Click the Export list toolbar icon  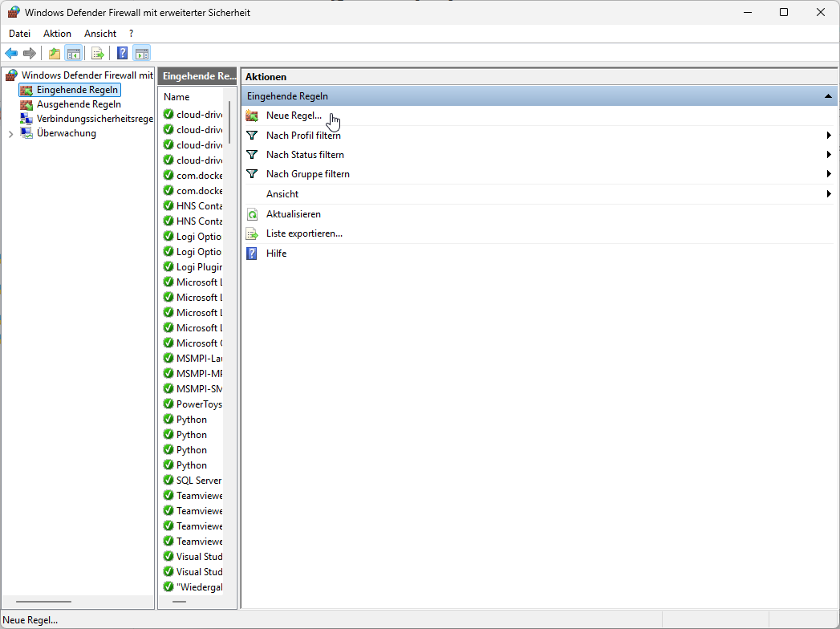(97, 54)
